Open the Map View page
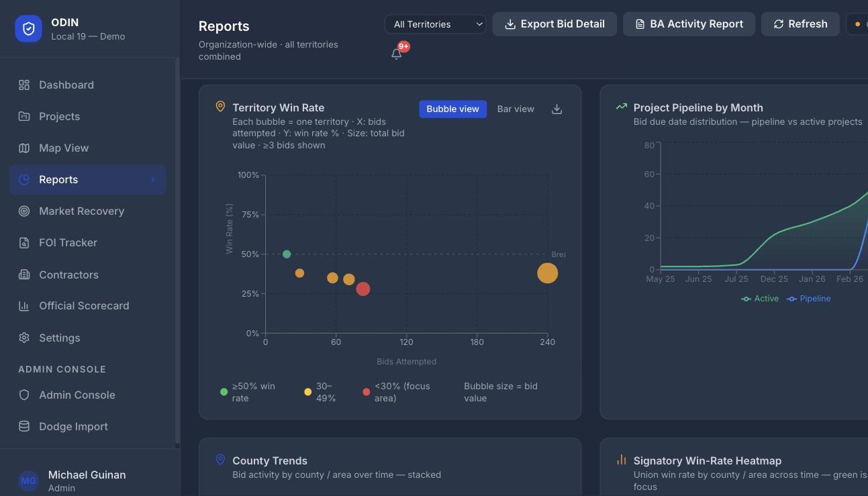The height and width of the screenshot is (496, 868). tap(88, 148)
